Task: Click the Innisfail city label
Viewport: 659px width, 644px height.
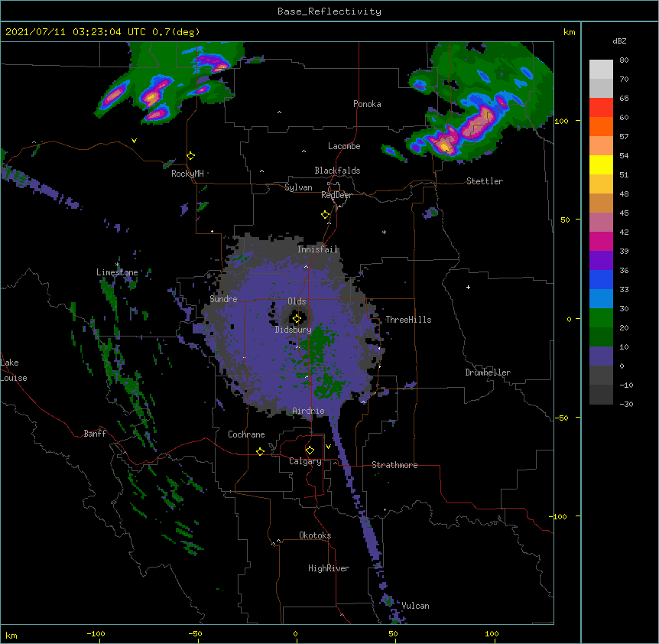Action: click(x=317, y=249)
